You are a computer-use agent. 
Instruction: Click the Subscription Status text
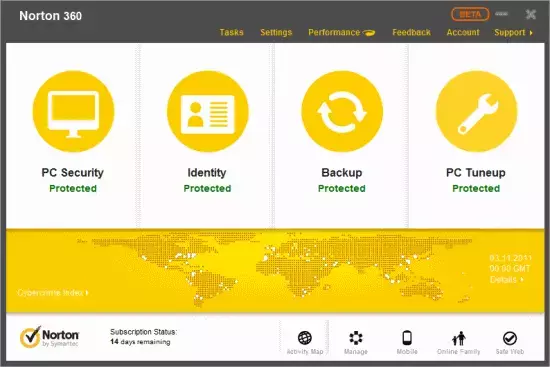click(143, 332)
